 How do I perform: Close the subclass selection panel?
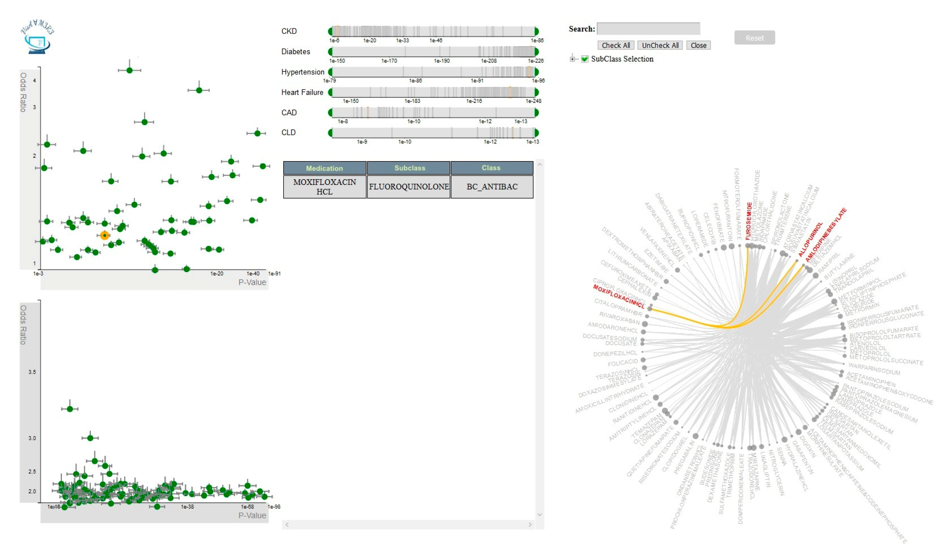point(698,45)
